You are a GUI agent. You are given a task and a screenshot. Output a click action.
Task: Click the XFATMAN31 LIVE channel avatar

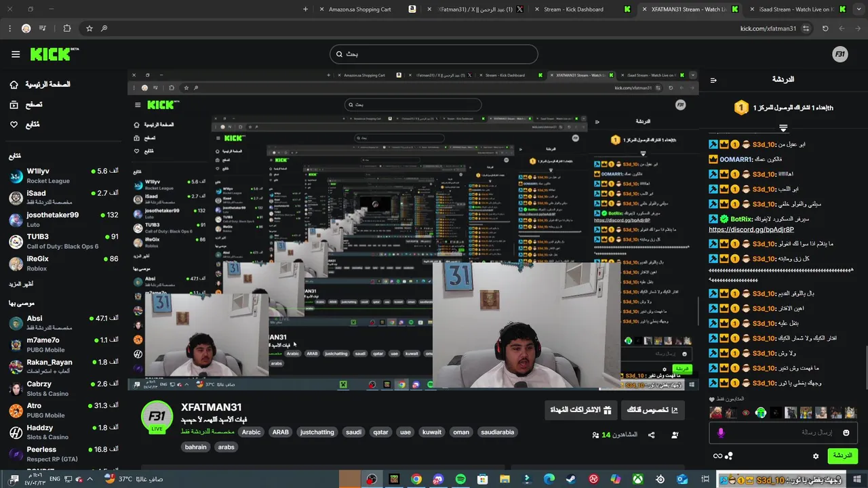(x=157, y=416)
